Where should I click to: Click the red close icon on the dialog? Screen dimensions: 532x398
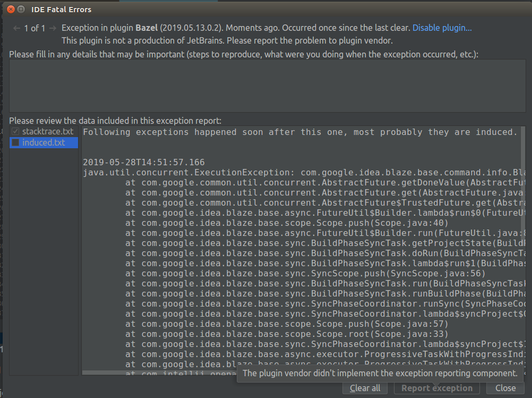[x=10, y=9]
